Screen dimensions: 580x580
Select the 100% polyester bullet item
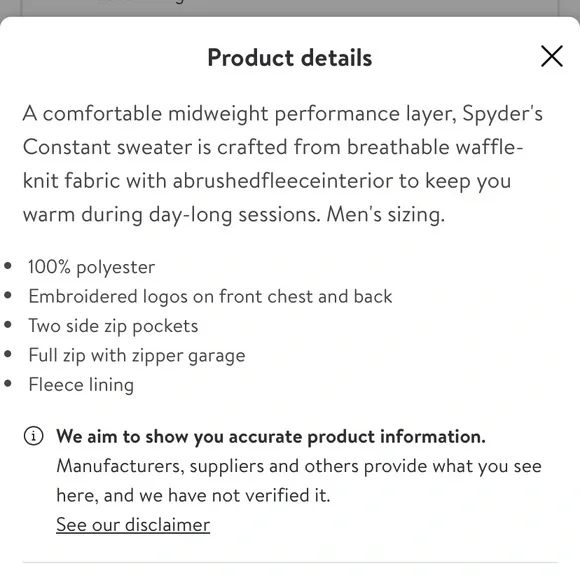click(92, 267)
